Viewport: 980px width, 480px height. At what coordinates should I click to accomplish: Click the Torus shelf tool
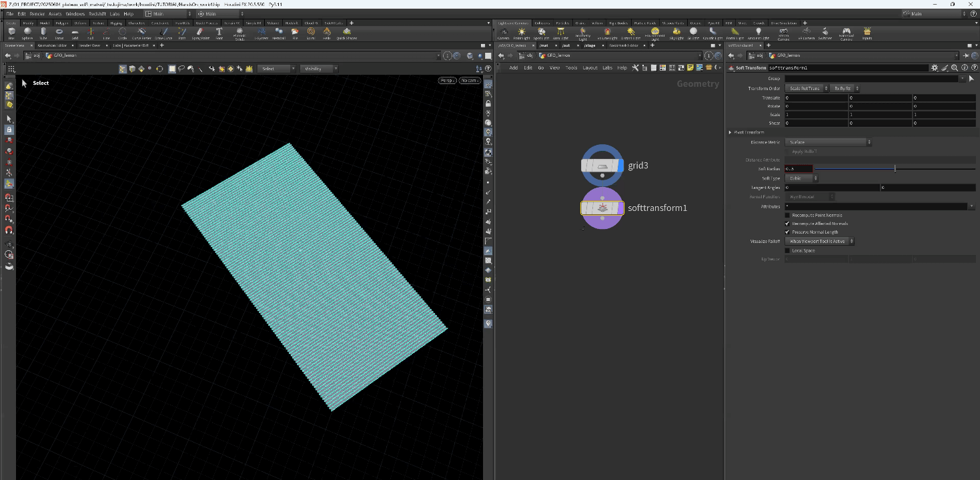[59, 33]
